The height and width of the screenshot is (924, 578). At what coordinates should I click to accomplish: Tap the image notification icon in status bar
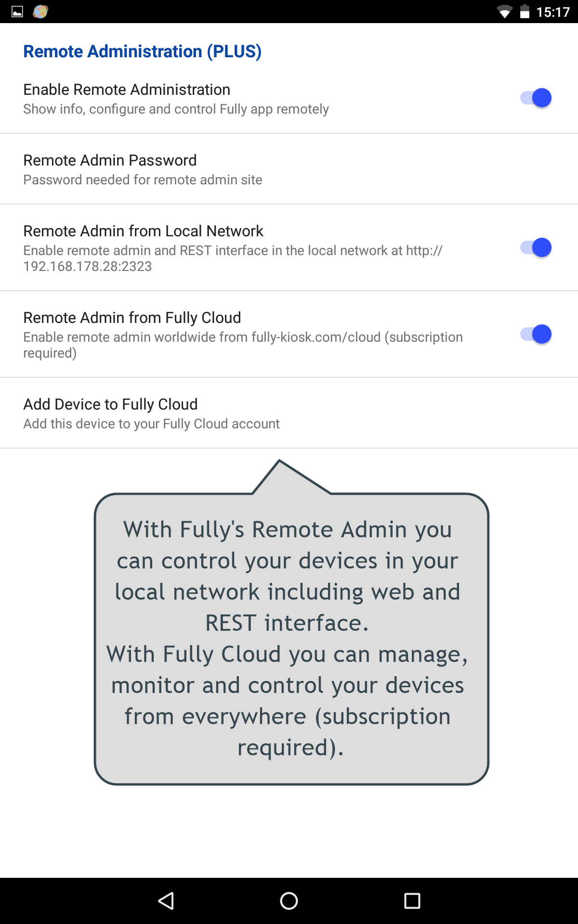pyautogui.click(x=17, y=12)
